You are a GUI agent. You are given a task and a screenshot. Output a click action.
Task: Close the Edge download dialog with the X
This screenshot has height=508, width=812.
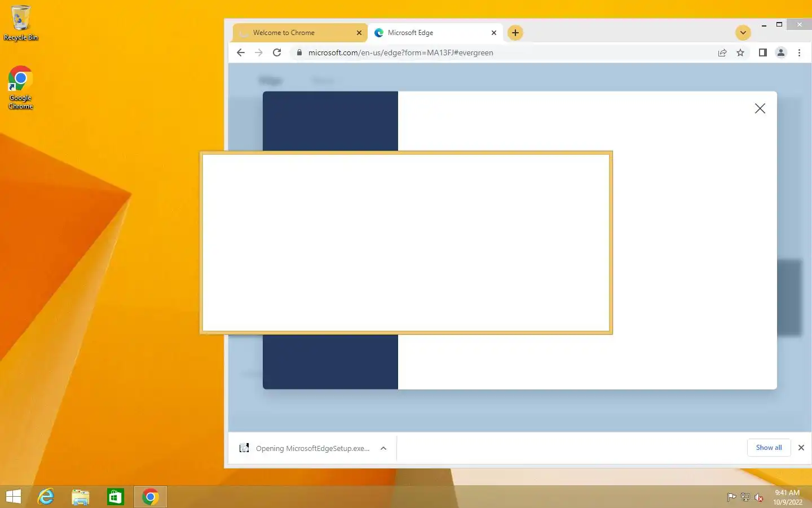tap(760, 108)
